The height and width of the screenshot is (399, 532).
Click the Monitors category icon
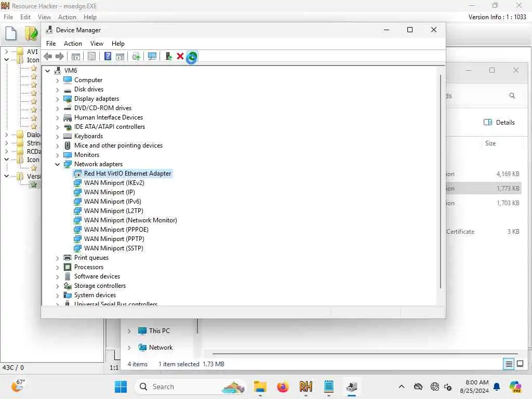point(68,155)
